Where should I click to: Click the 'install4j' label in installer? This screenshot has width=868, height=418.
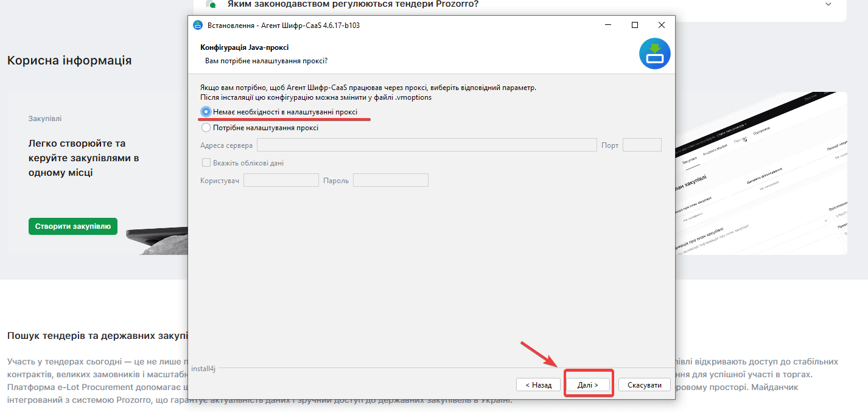pyautogui.click(x=203, y=368)
